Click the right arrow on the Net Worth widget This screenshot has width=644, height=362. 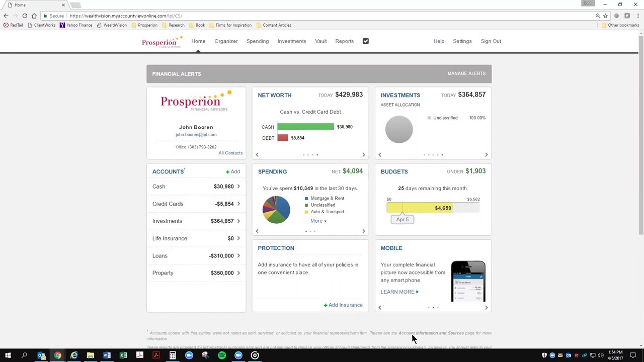[x=363, y=154]
